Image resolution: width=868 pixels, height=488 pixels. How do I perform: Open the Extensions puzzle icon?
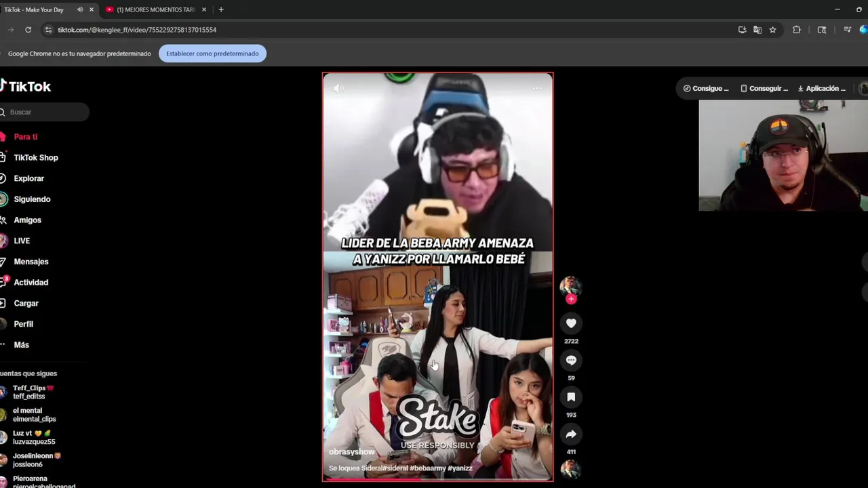(x=797, y=30)
